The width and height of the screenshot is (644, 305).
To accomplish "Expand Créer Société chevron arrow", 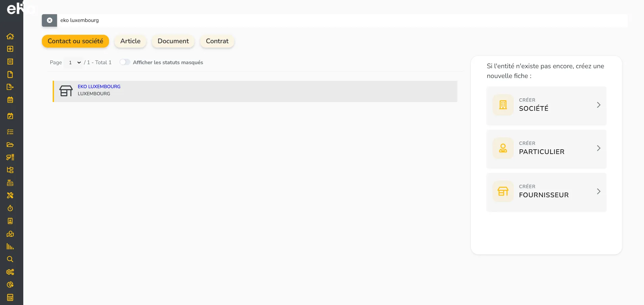I will pyautogui.click(x=598, y=105).
